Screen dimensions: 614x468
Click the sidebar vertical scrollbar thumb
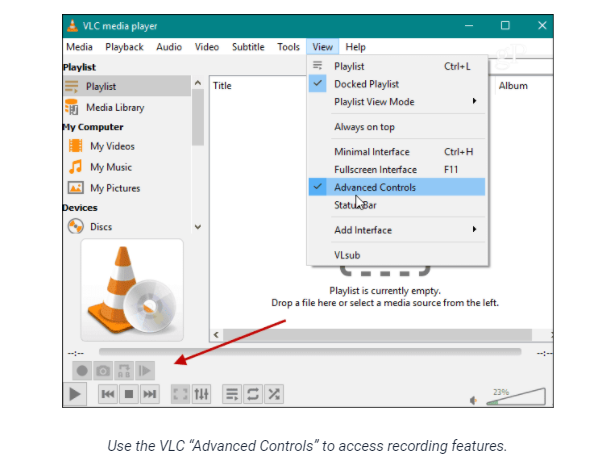click(198, 117)
